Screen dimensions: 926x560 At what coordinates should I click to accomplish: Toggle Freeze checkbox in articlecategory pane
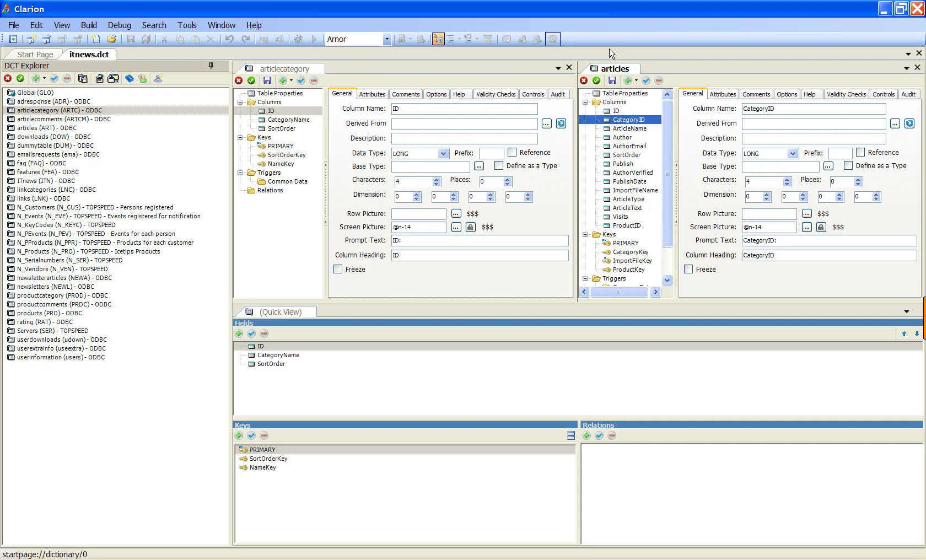pos(338,269)
